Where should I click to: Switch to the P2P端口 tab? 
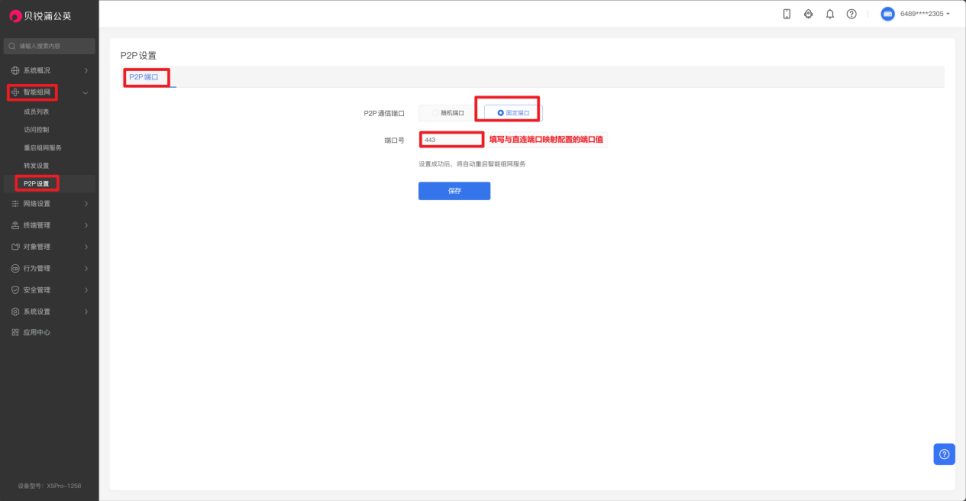click(x=144, y=77)
